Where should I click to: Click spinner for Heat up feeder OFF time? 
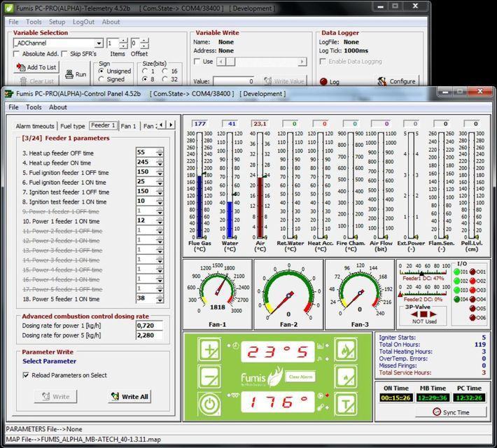[x=160, y=152]
